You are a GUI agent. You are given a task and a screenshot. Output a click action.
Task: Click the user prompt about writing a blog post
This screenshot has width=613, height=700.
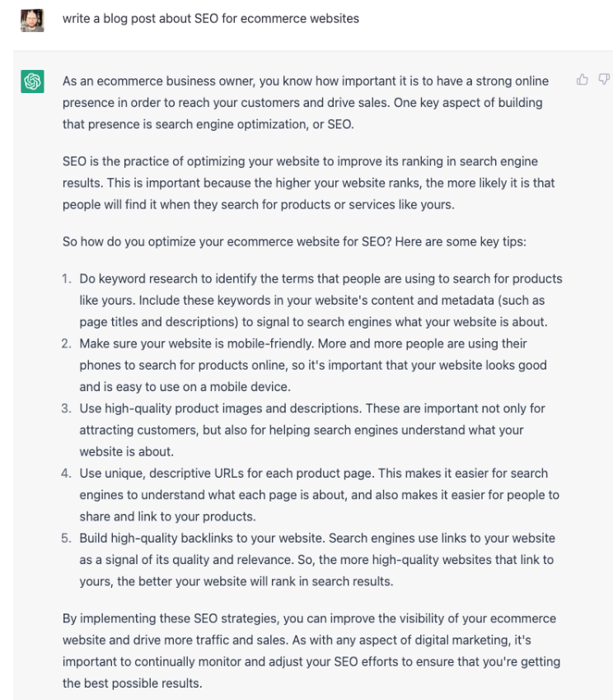(x=211, y=18)
